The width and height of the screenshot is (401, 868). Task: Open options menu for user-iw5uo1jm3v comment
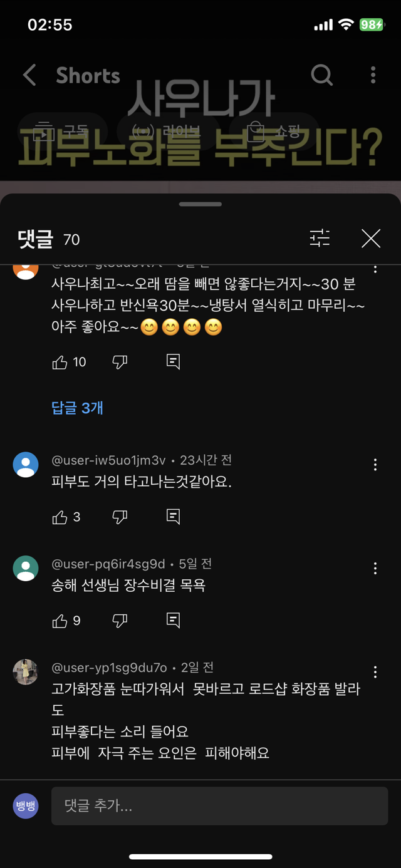(x=375, y=465)
